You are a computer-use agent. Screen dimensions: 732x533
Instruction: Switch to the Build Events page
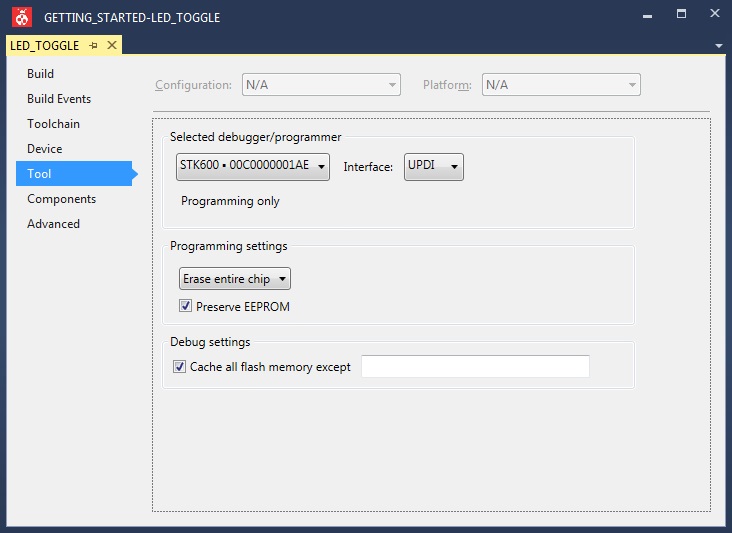click(59, 99)
